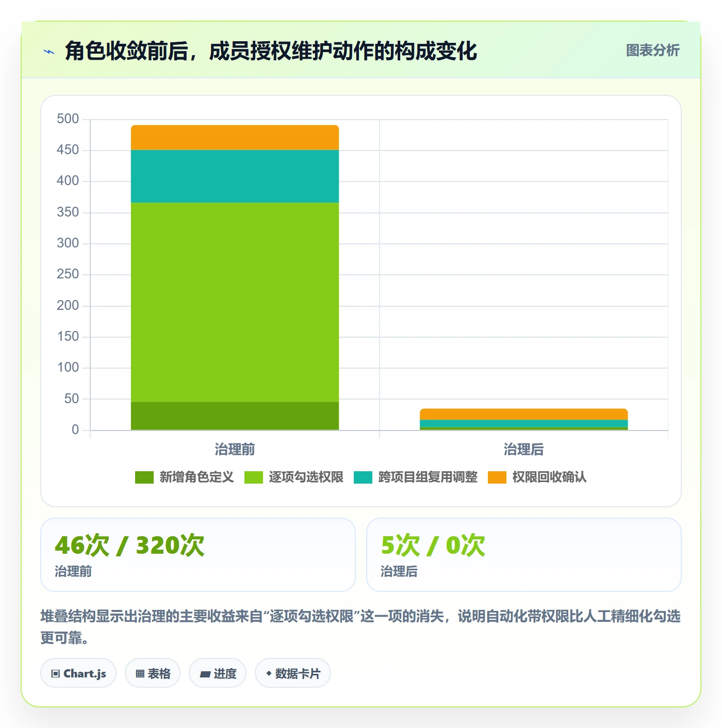This screenshot has height=728, width=722.
Task: Click the 治理前 x-axis label
Action: point(235,450)
